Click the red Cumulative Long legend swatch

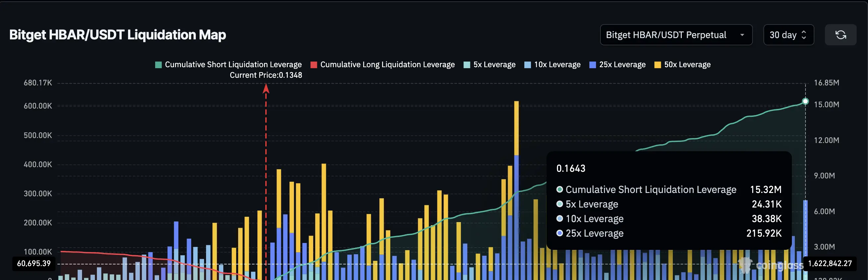click(314, 65)
